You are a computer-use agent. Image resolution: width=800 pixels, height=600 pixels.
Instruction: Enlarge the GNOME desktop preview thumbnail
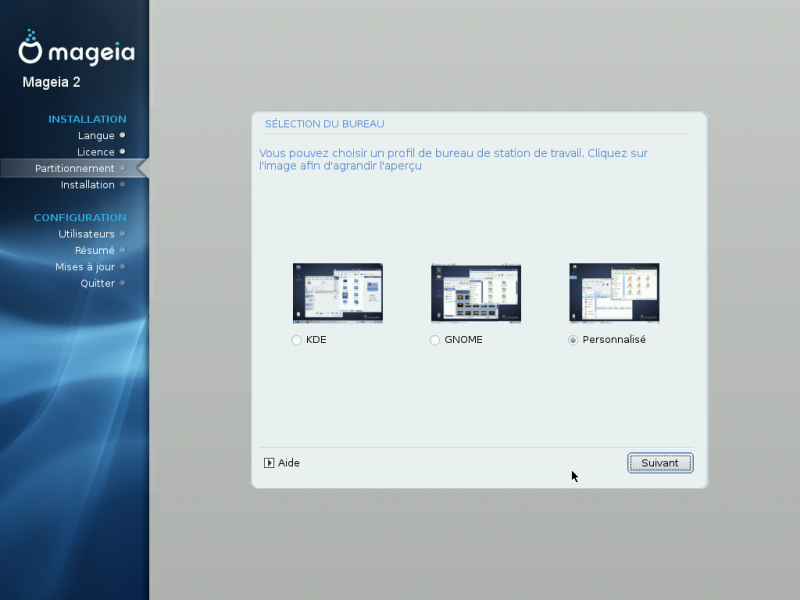tap(476, 293)
